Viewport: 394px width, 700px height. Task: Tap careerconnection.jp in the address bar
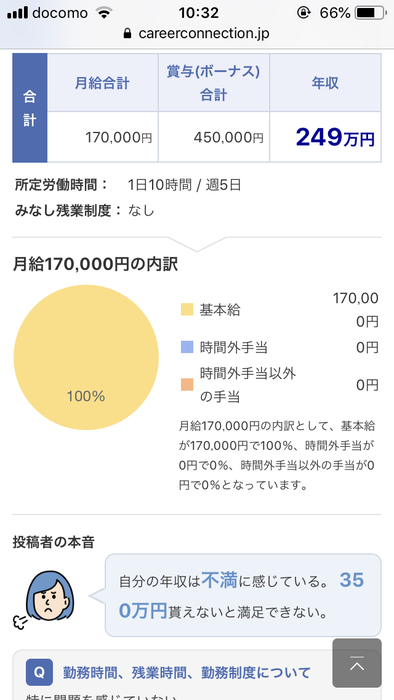(x=204, y=33)
